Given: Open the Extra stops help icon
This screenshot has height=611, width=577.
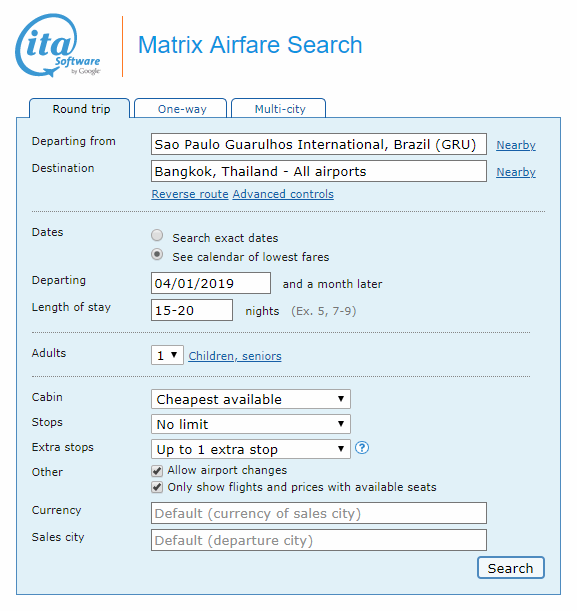Looking at the screenshot, I should point(362,448).
